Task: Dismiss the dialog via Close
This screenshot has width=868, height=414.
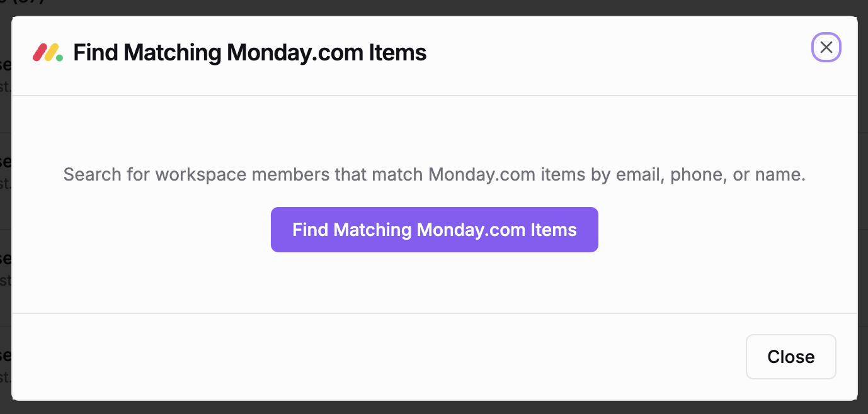Action: coord(791,357)
